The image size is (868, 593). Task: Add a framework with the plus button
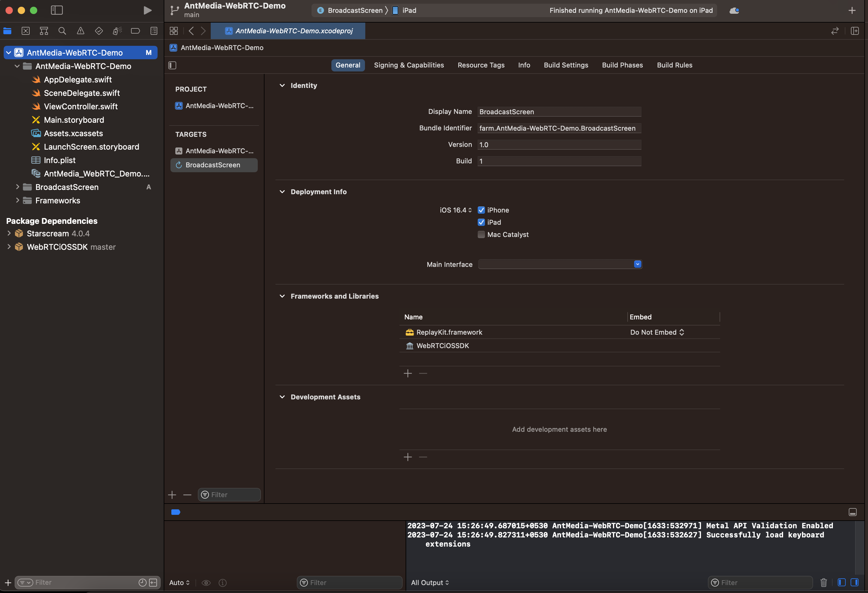click(408, 373)
